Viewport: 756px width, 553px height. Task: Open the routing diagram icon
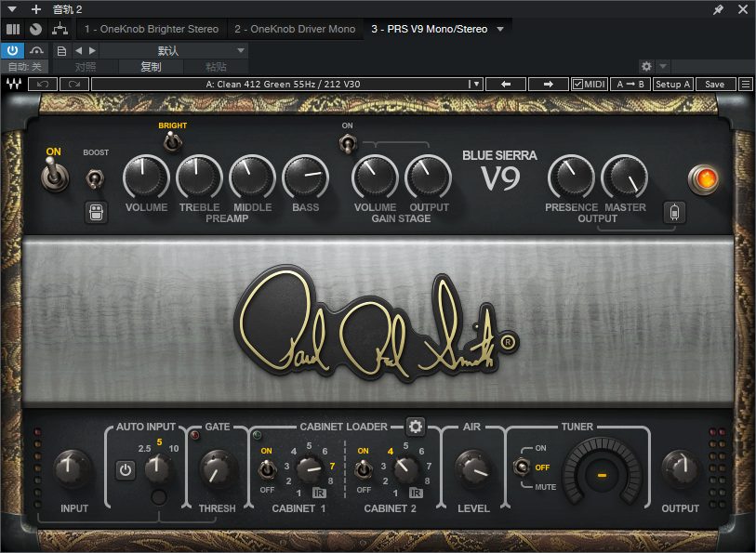click(x=60, y=29)
